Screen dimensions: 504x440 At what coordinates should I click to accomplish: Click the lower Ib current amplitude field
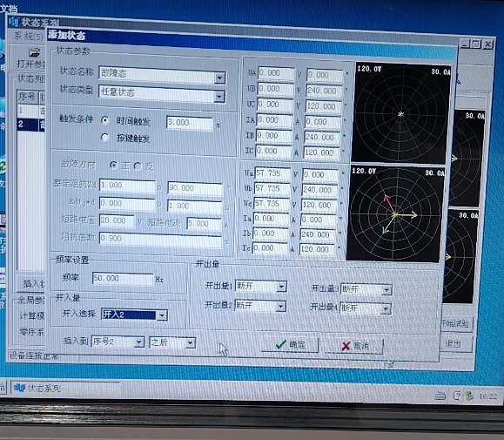271,234
